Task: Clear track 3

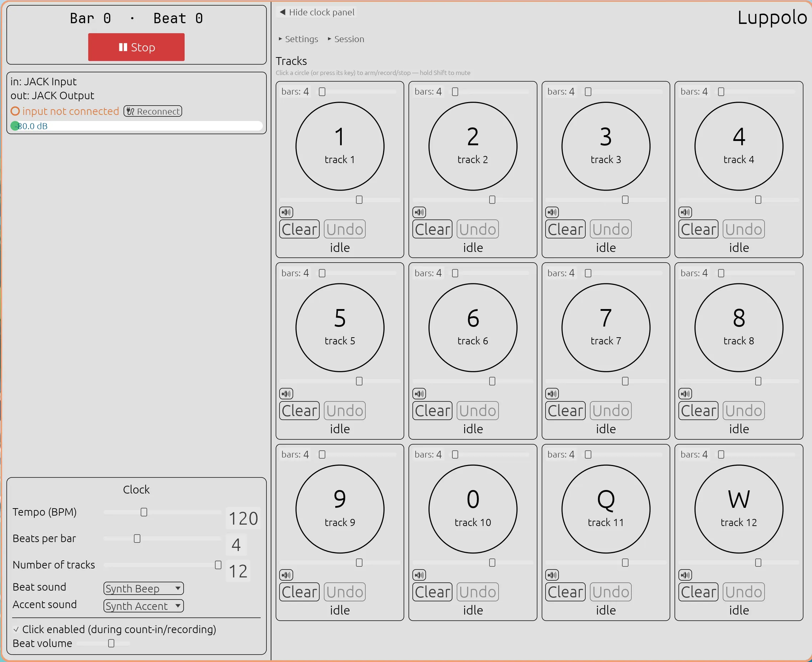Action: [565, 229]
